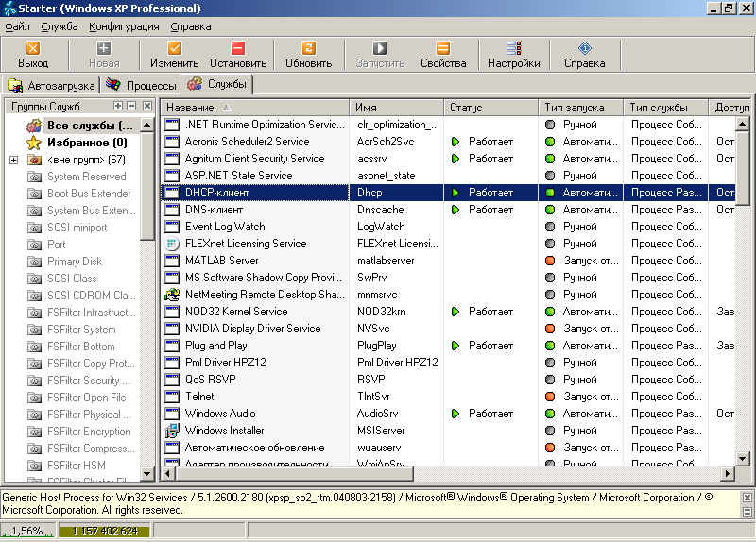
Task: Select the Telnet service row
Action: (x=447, y=397)
